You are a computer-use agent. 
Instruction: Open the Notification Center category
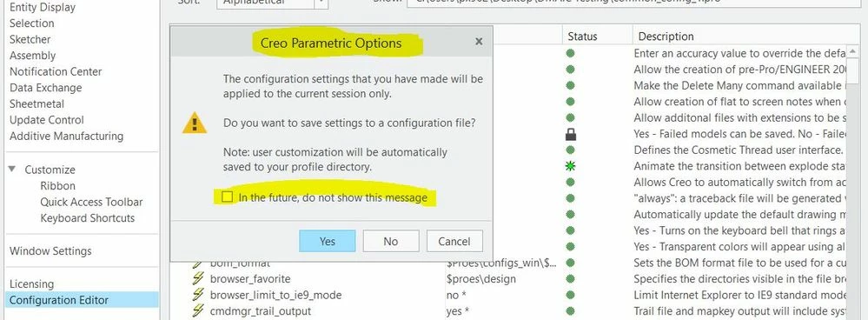56,71
